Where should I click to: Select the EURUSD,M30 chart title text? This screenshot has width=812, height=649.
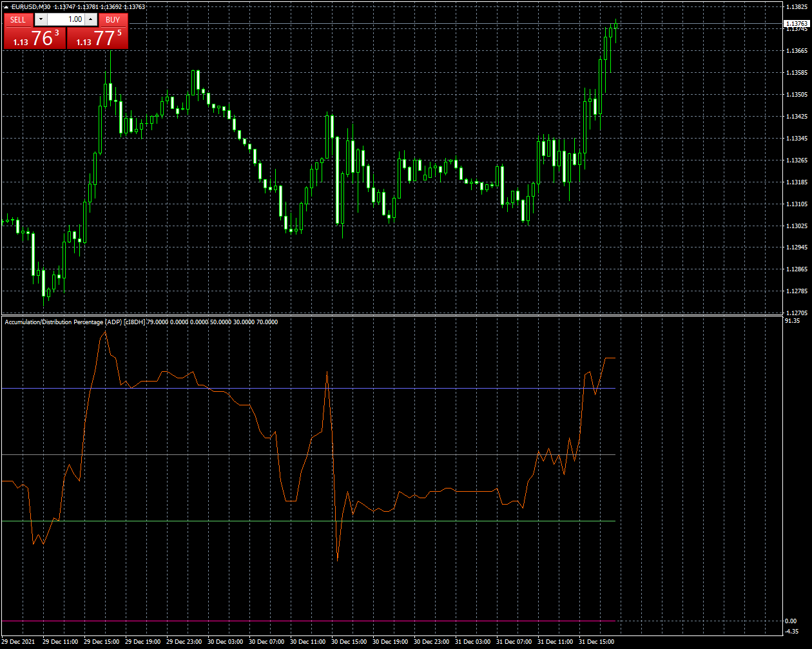click(31, 6)
